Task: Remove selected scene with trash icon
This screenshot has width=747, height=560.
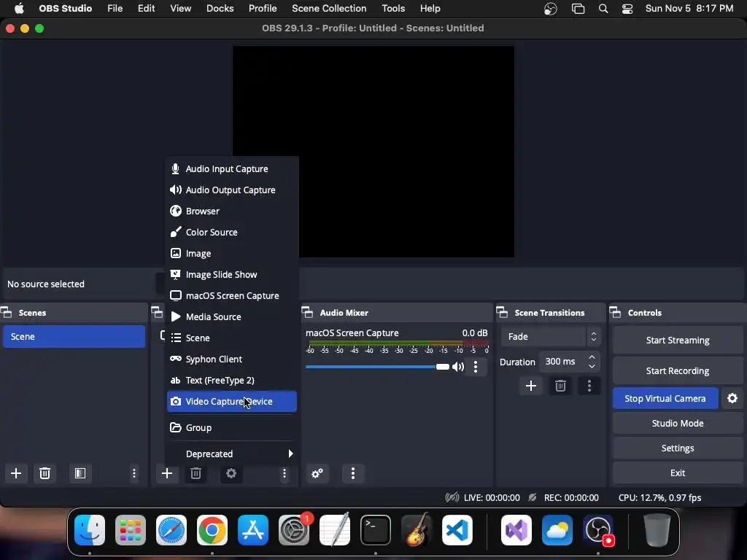Action: point(44,473)
